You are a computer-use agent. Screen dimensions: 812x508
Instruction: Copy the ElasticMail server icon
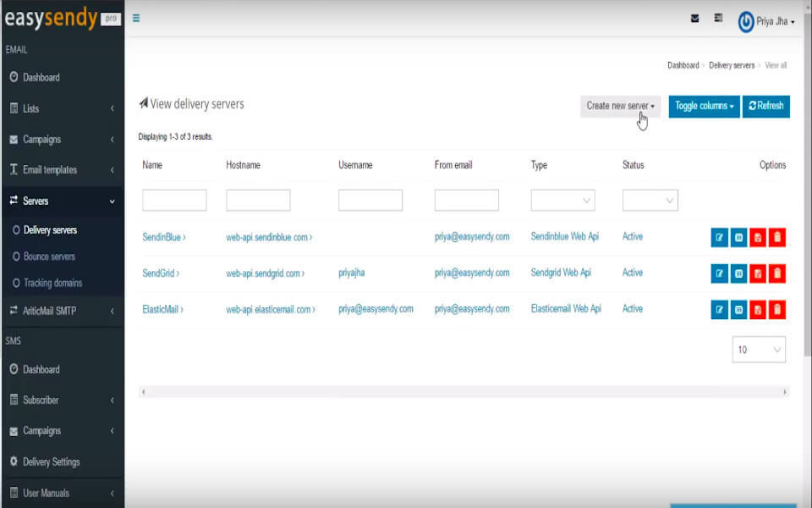[738, 310]
